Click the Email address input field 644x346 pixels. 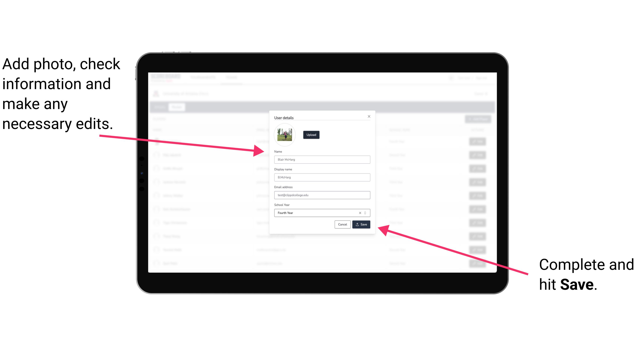pos(321,195)
